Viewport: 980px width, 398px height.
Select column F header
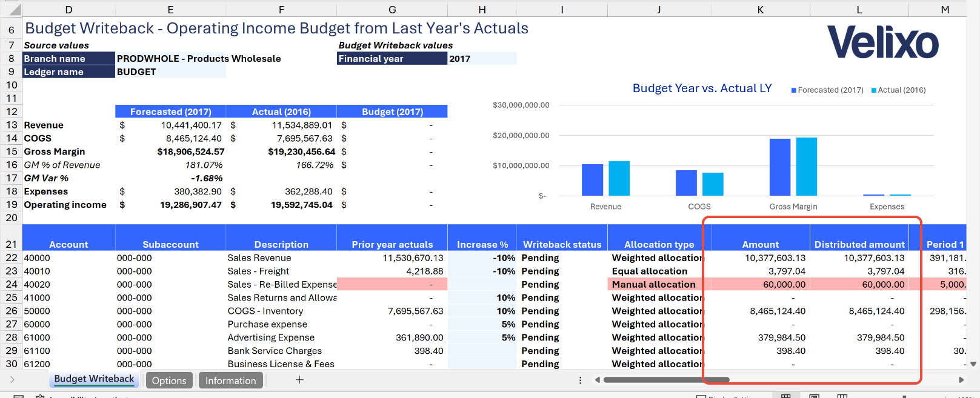coord(281,10)
